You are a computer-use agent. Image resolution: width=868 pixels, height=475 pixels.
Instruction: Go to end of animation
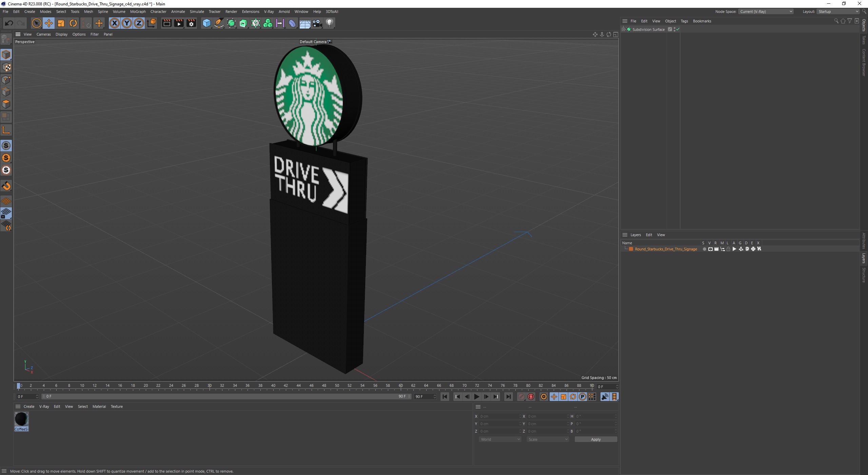click(x=508, y=397)
